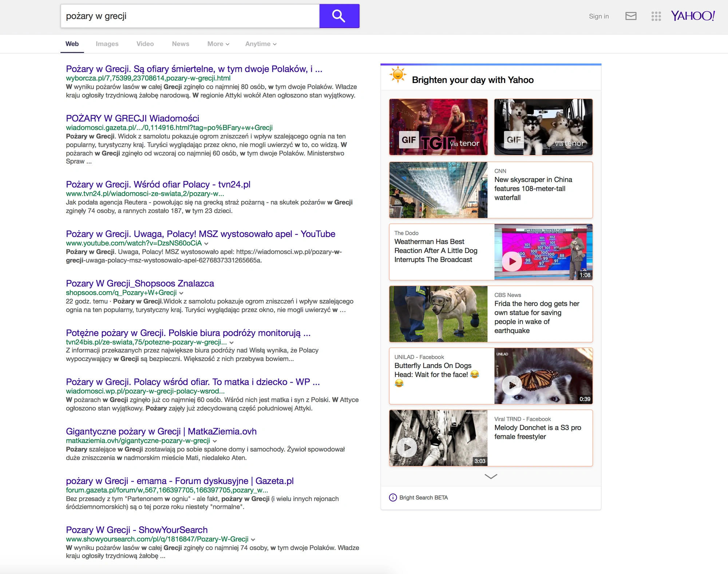Click the sun icon beside Brighten your day
Image resolution: width=728 pixels, height=574 pixels.
click(x=398, y=75)
